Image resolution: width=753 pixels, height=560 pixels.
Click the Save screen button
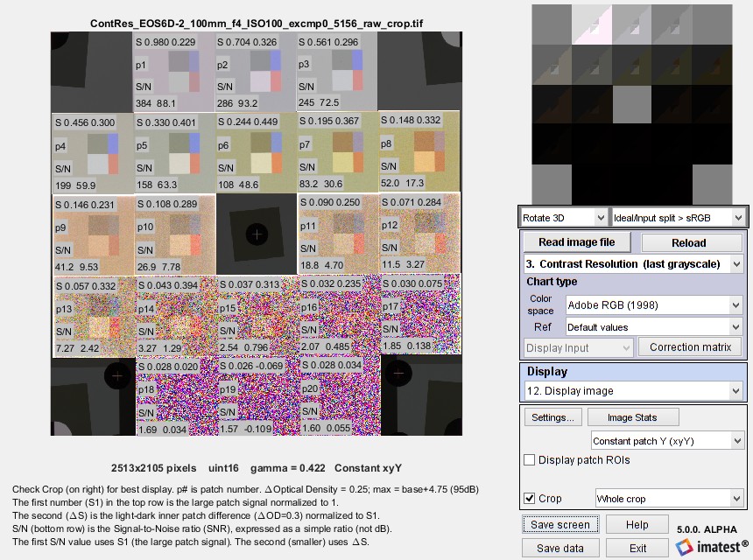(x=560, y=523)
